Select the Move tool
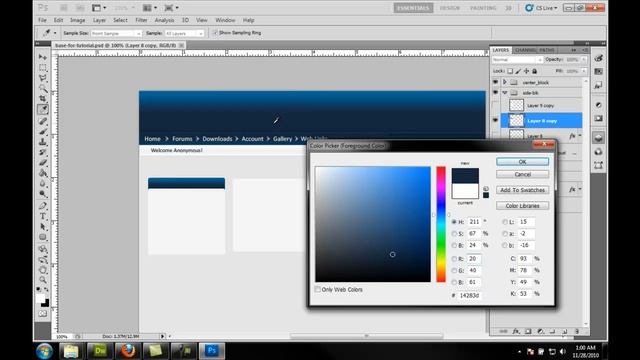Viewport: 640px width, 360px height. (43, 57)
